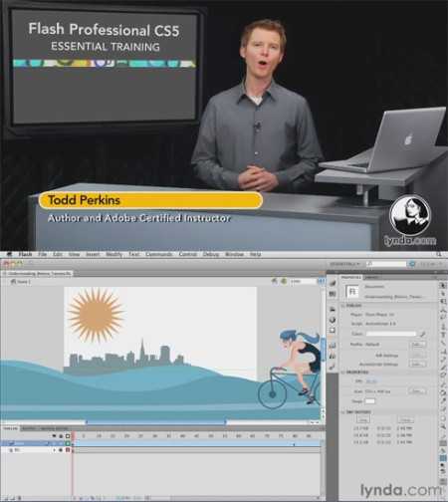Click the New Layer icon in timeline

click(x=5, y=498)
